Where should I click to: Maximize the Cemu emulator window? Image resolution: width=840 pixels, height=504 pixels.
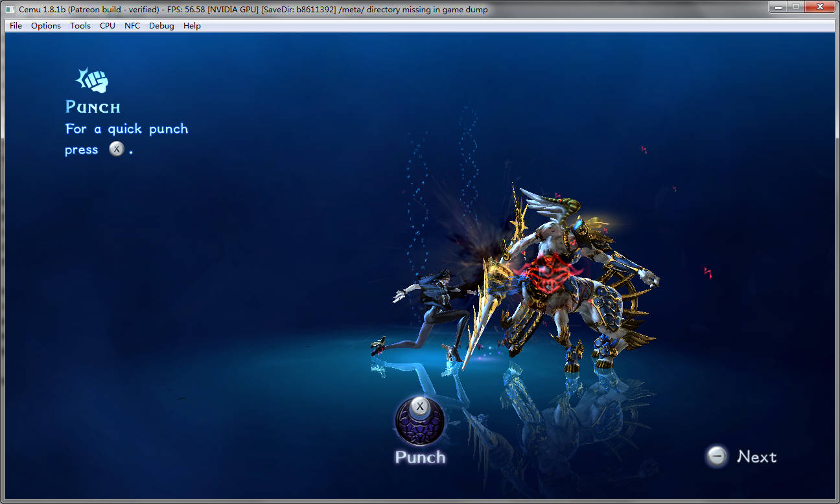pyautogui.click(x=795, y=6)
